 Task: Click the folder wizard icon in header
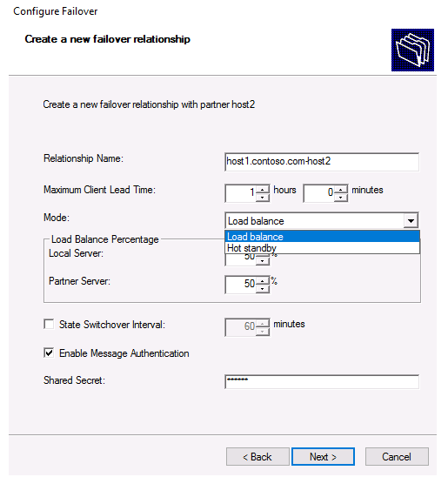(x=412, y=50)
